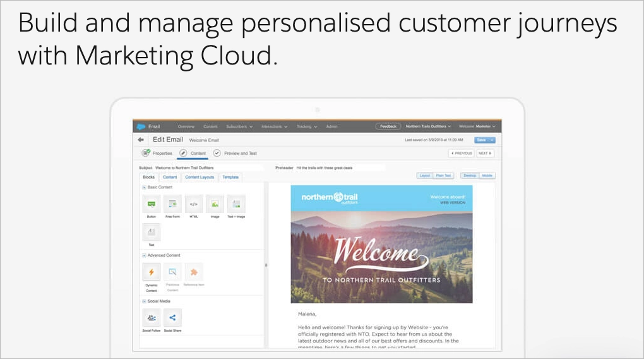Open the Interactions dropdown menu
644x359 pixels.
click(275, 126)
